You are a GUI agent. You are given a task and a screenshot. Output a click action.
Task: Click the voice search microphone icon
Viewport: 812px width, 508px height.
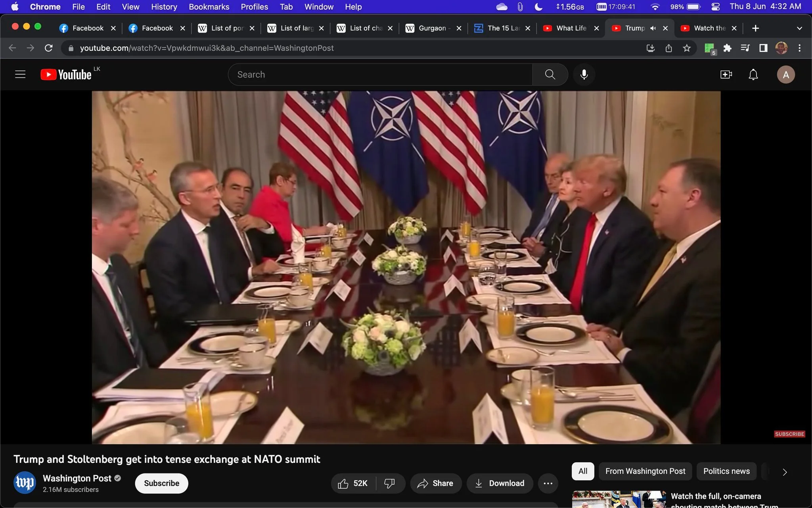point(584,75)
